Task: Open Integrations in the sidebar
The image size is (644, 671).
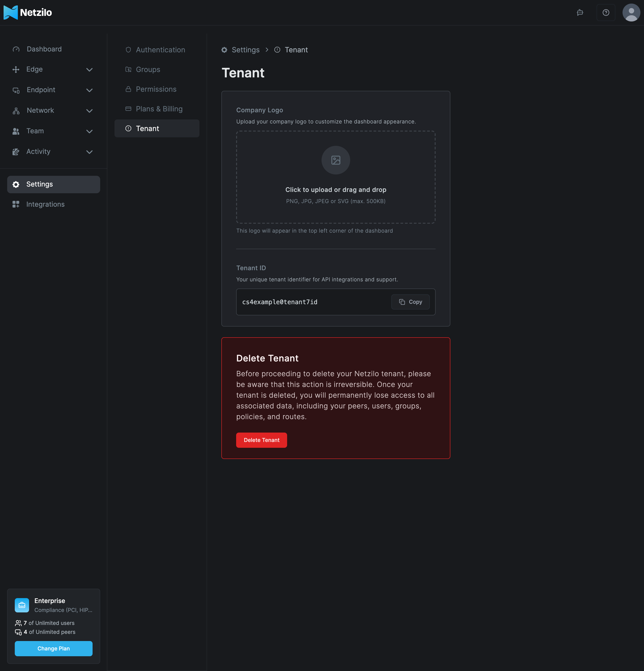Action: coord(53,204)
